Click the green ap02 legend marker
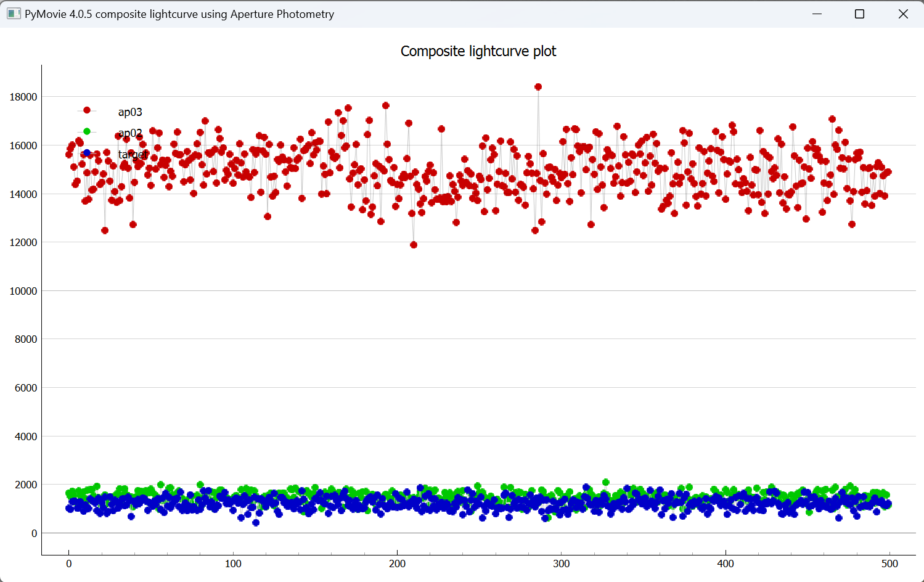924x582 pixels. pos(87,131)
